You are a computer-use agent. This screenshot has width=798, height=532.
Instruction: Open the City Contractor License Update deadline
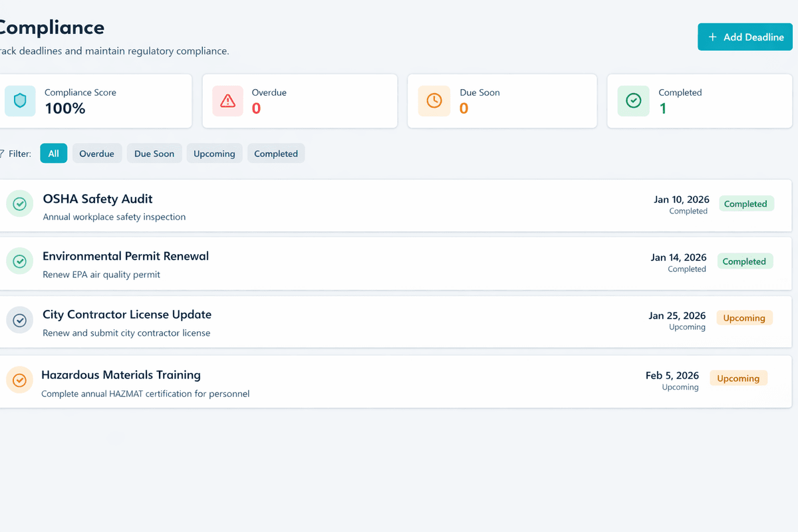[126, 314]
